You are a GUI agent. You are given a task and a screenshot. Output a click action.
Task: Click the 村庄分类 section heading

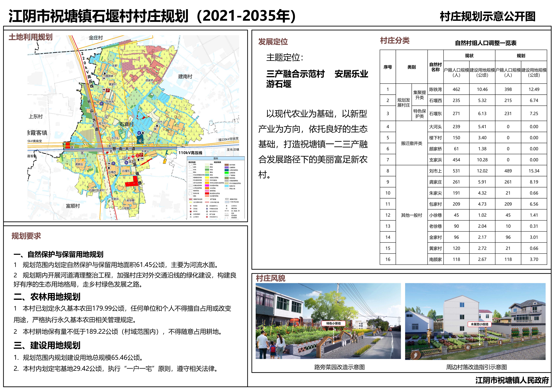tap(395, 41)
